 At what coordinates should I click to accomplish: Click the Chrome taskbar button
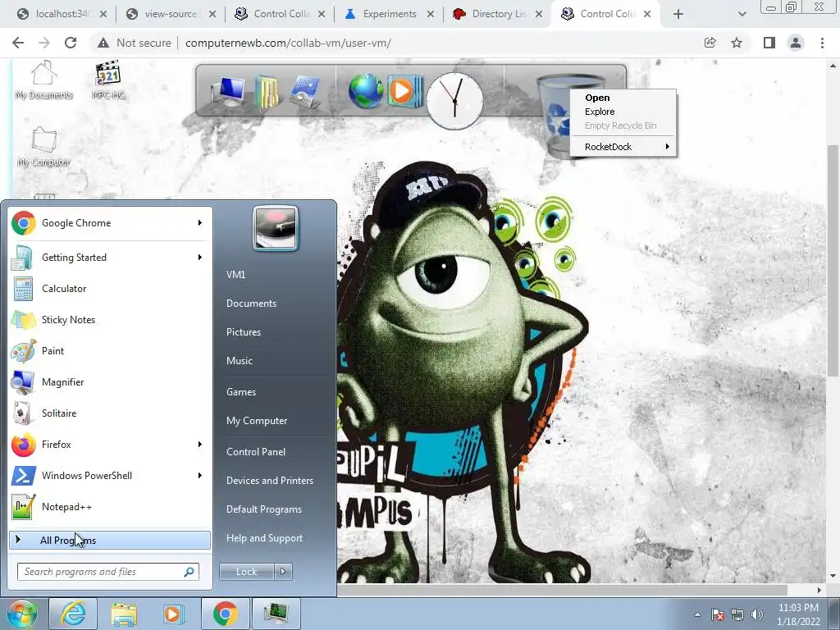pyautogui.click(x=225, y=614)
